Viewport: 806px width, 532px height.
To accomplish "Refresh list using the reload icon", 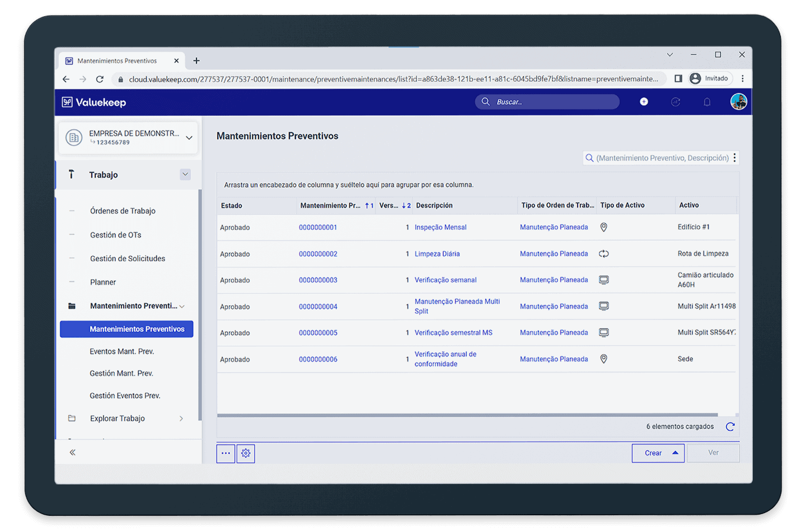I will pos(730,427).
